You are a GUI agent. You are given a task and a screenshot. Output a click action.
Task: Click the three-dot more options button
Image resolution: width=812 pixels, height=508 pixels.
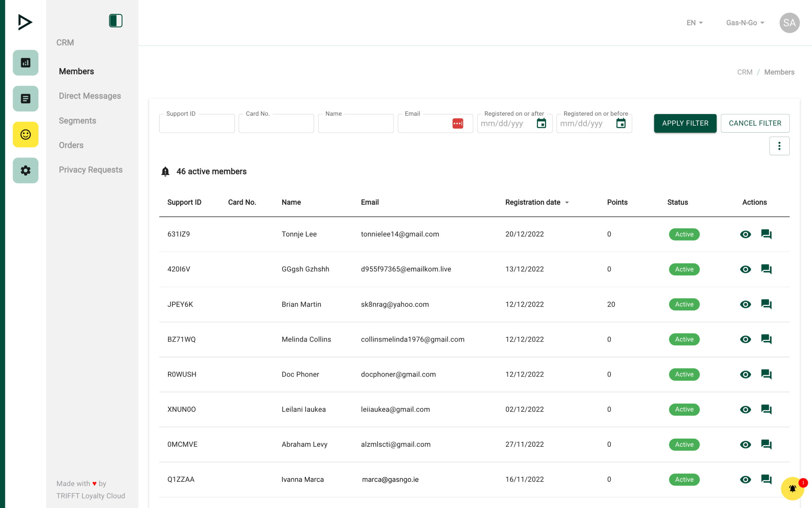779,146
